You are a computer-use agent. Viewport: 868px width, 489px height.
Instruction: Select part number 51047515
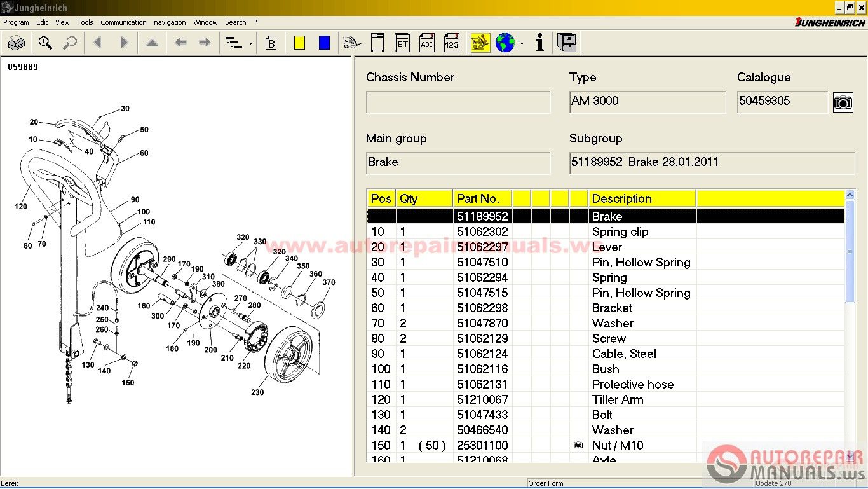[482, 293]
